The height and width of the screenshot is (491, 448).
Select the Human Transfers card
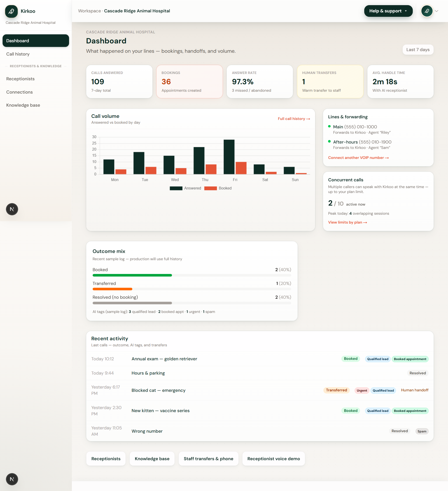click(330, 82)
